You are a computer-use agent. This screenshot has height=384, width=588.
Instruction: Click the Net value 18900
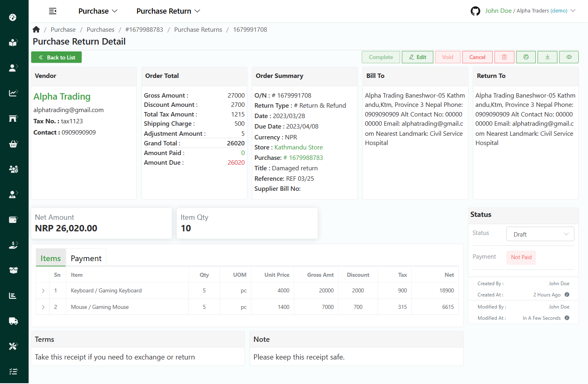[x=447, y=290]
